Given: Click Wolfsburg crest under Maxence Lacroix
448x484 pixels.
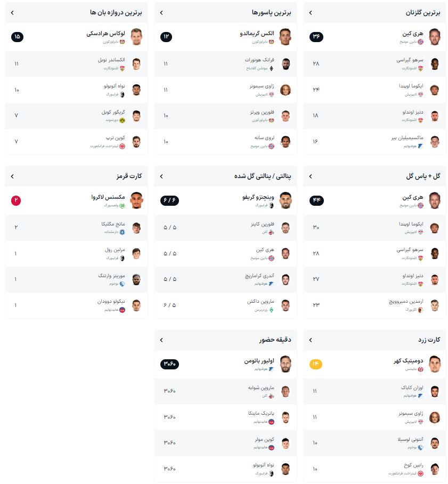Looking at the screenshot, I should 122,206.
